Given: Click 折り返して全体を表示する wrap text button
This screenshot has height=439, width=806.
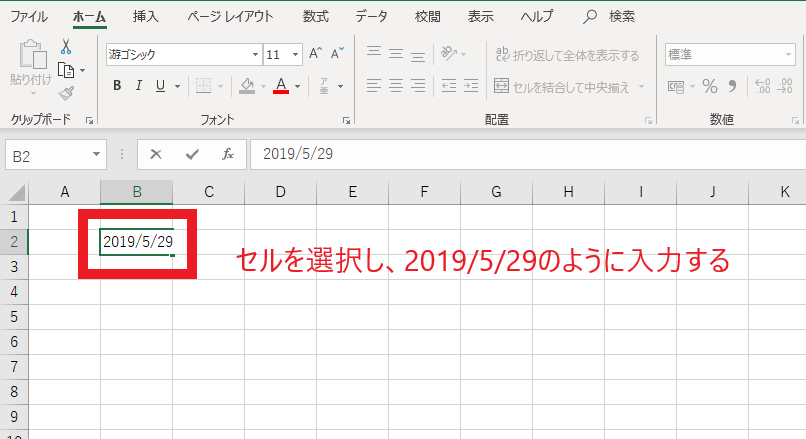Looking at the screenshot, I should (567, 54).
